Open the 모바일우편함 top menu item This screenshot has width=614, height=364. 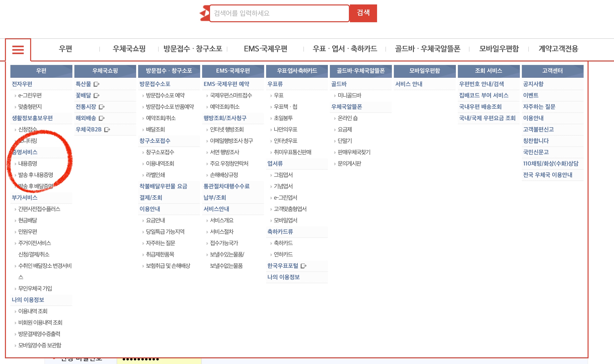(499, 49)
